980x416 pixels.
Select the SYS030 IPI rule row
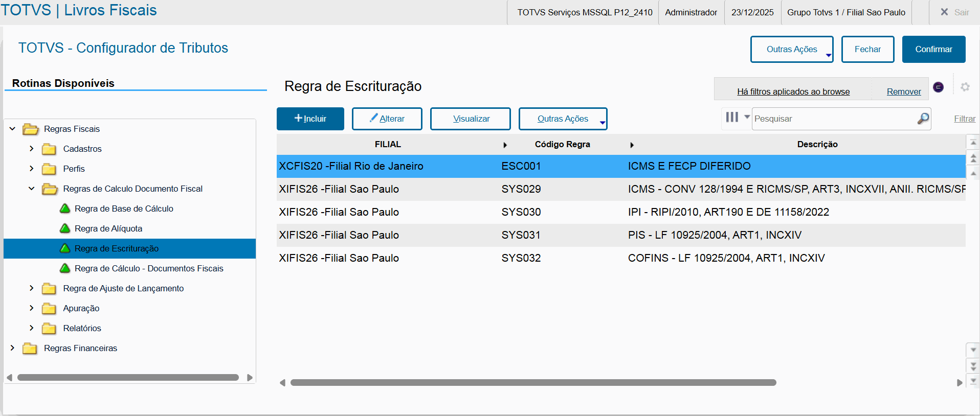[x=621, y=212]
